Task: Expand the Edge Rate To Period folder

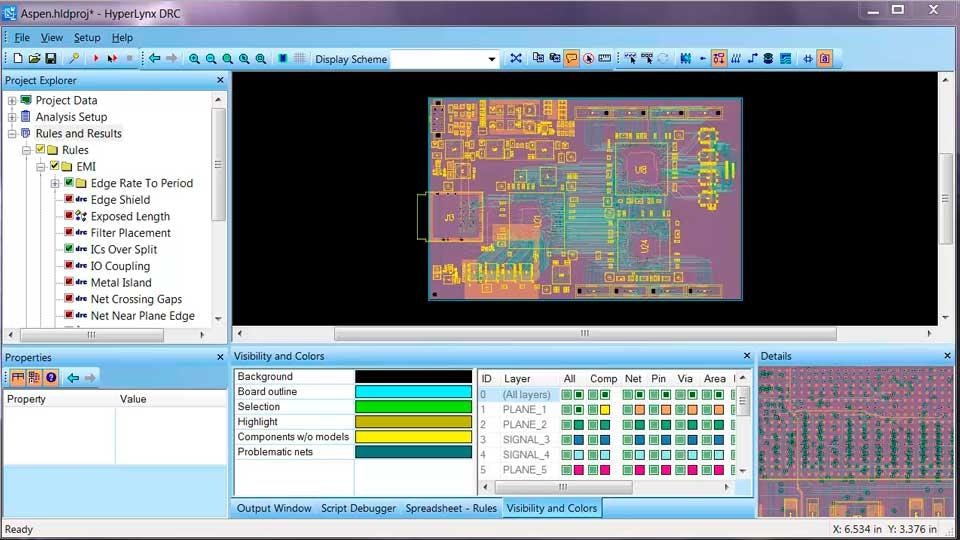Action: click(x=55, y=183)
